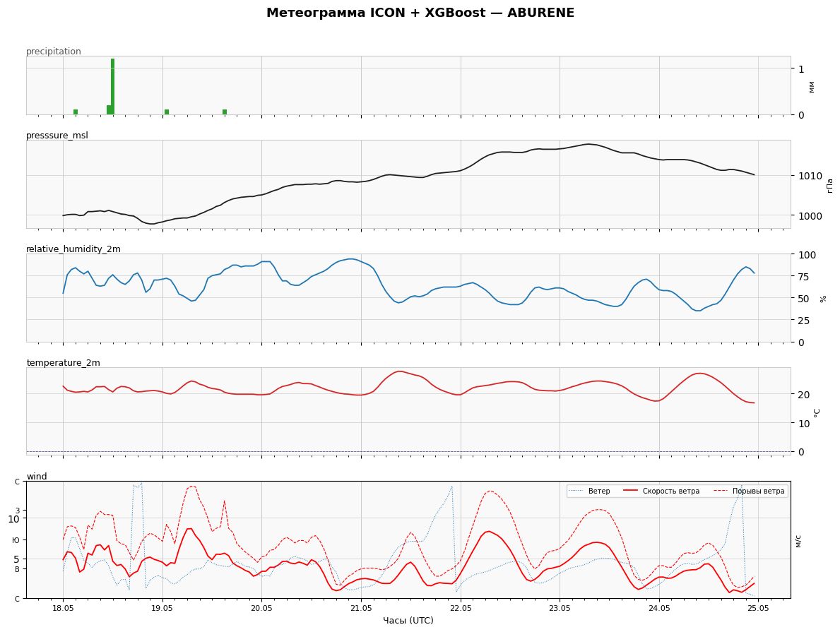Viewport: 840px width, 632px height.
Task: Click the 21.05 date tick label
Action: coord(361,608)
